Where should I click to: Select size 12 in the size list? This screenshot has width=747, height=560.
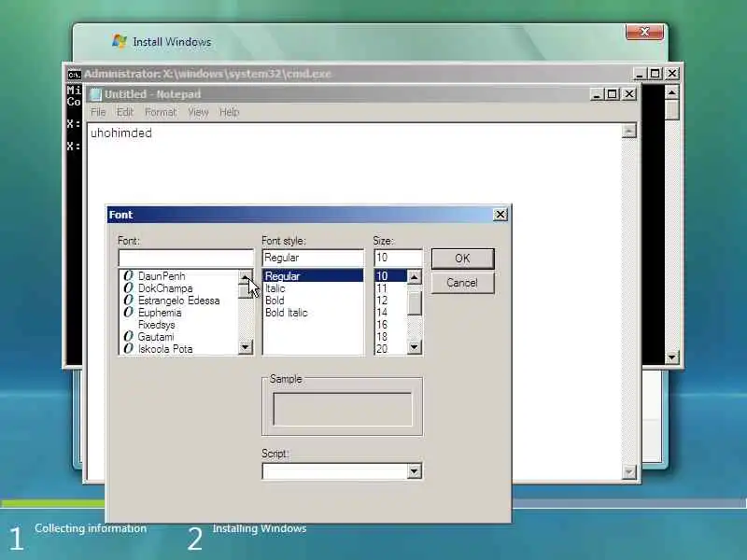pos(382,301)
